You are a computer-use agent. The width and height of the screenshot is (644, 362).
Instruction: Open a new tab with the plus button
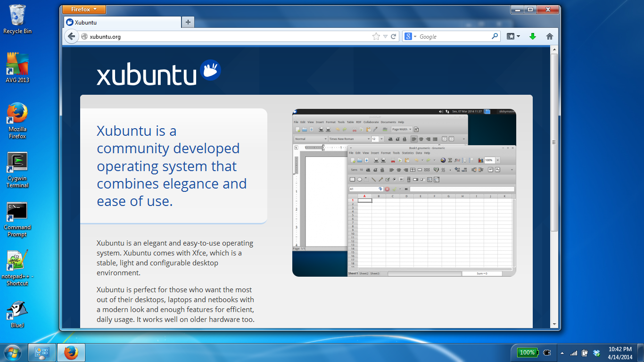(188, 22)
